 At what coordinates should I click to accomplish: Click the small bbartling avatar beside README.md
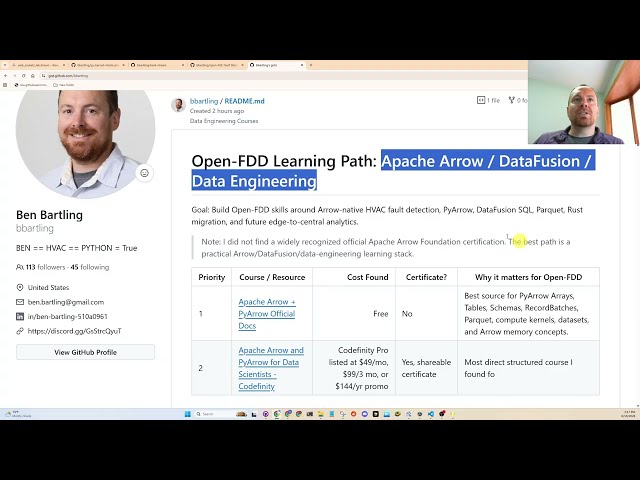pos(178,105)
